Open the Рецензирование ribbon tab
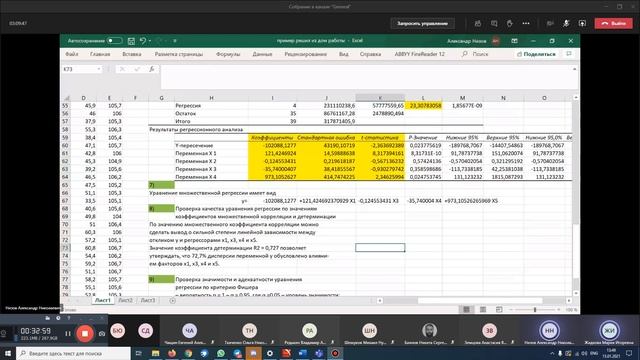Image resolution: width=640 pixels, height=360 pixels. (x=305, y=54)
